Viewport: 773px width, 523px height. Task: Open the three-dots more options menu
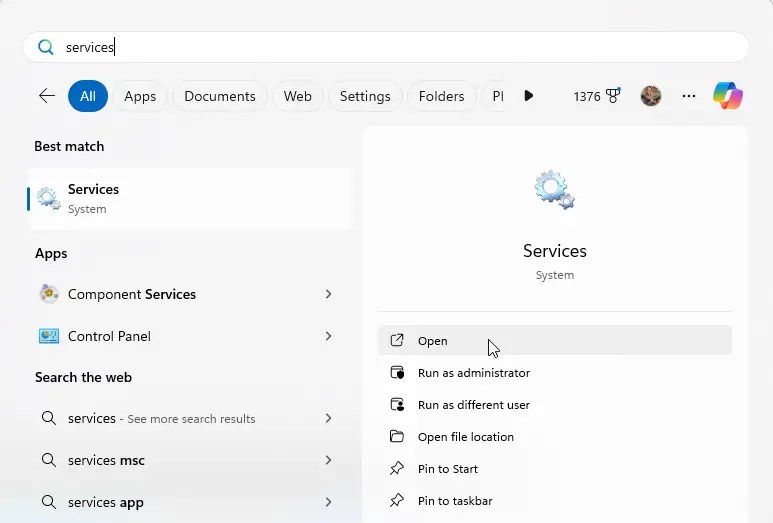point(689,96)
